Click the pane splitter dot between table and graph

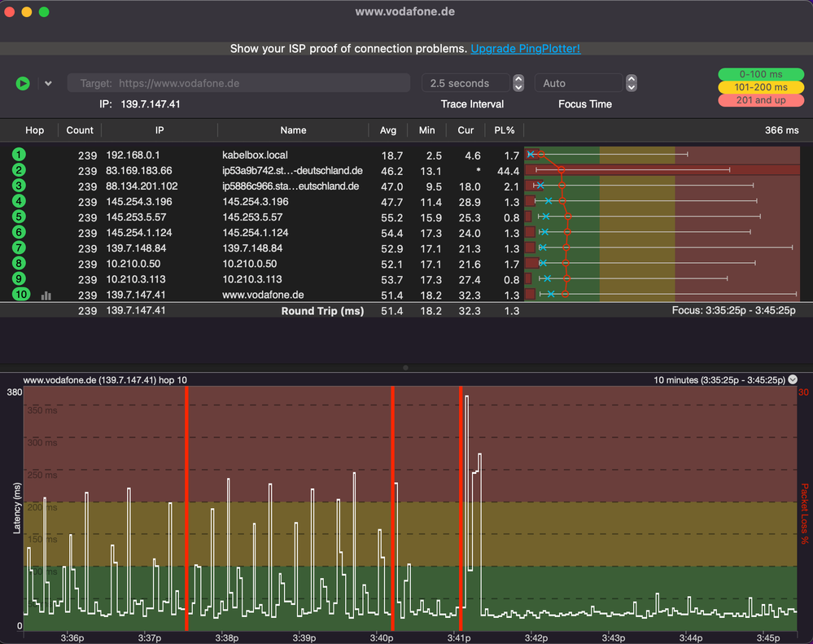click(x=405, y=368)
